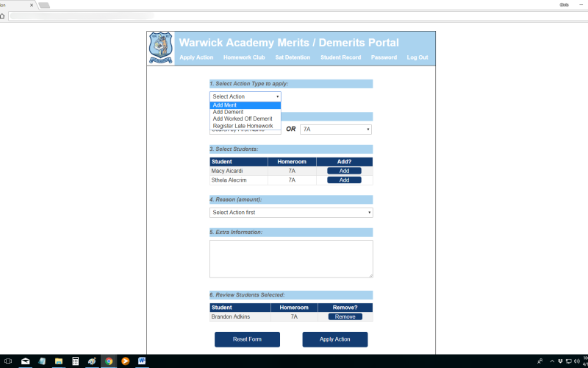Open the Mail app from taskbar

pyautogui.click(x=25, y=361)
